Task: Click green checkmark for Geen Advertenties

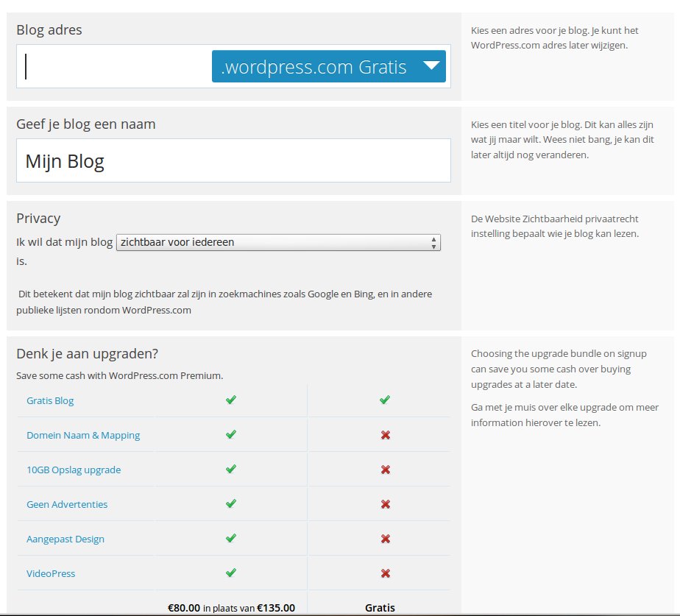Action: coord(231,503)
